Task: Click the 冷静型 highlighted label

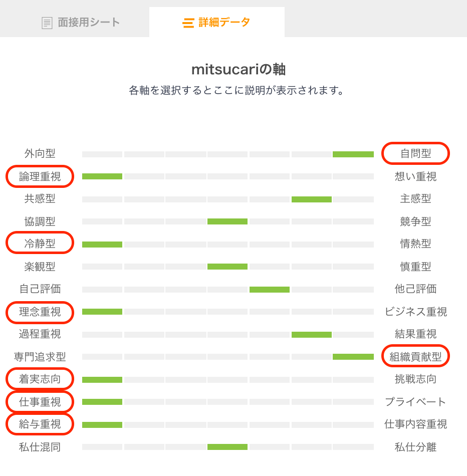Action: 40,244
